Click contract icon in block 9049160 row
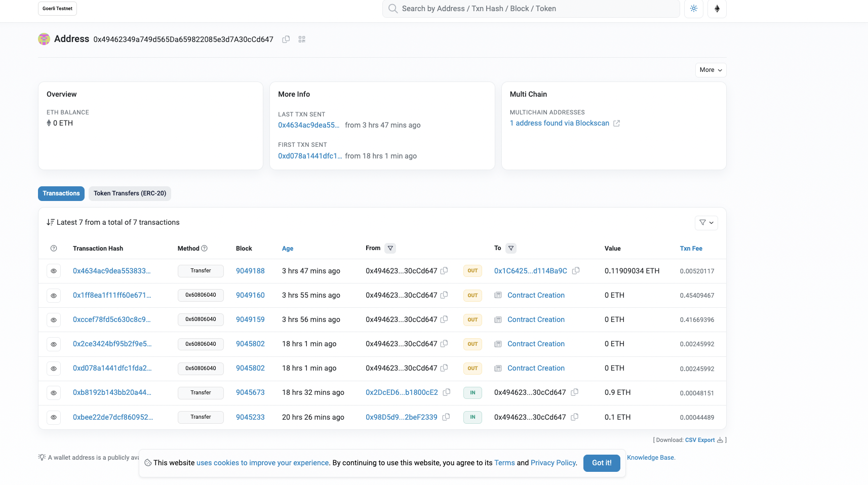The width and height of the screenshot is (868, 485). (498, 295)
